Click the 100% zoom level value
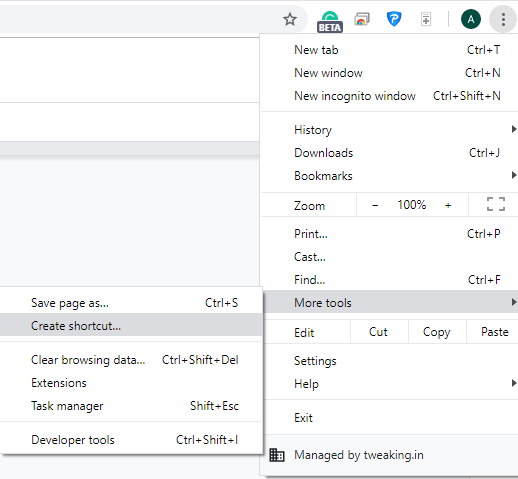 click(x=412, y=205)
